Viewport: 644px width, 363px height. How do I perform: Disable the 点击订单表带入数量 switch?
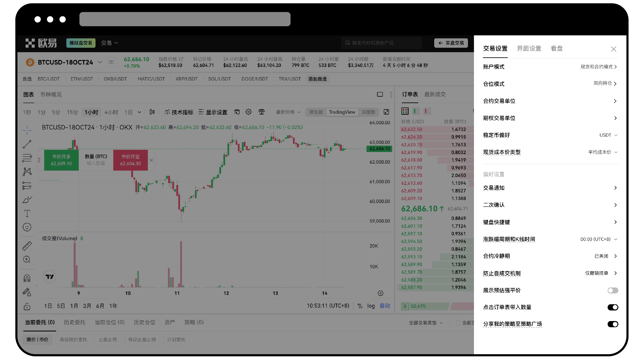click(613, 307)
